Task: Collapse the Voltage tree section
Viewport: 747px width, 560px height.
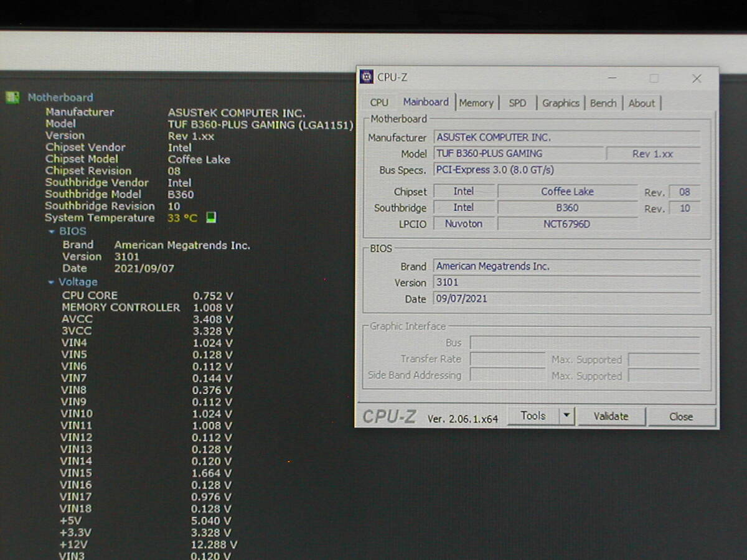Action: pyautogui.click(x=52, y=282)
